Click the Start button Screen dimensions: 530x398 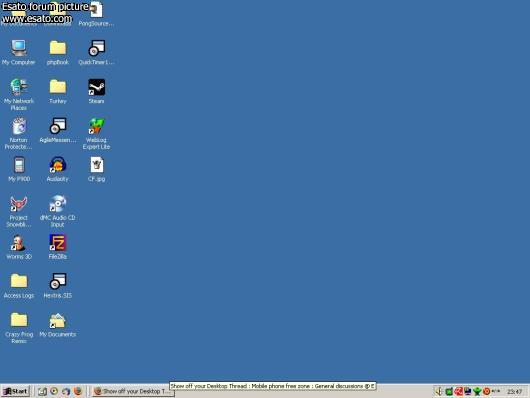[16, 391]
